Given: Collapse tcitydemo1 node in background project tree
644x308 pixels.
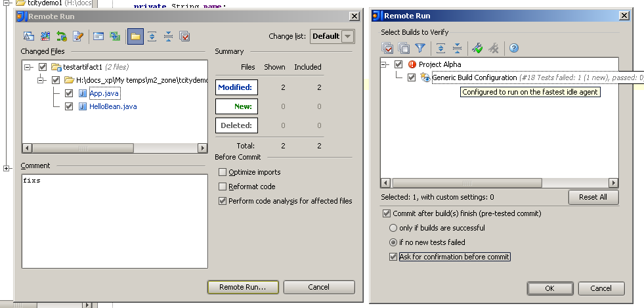Looking at the screenshot, I should click(6, 3).
